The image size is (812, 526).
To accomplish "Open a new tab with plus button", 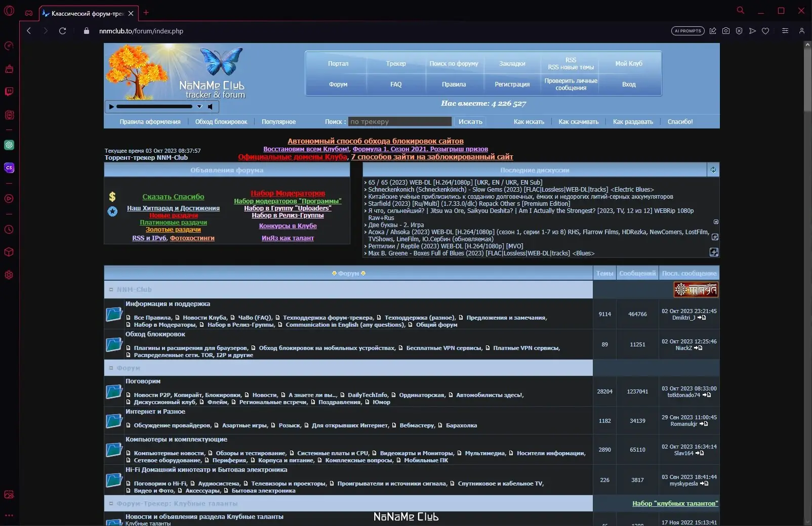I will coord(146,13).
